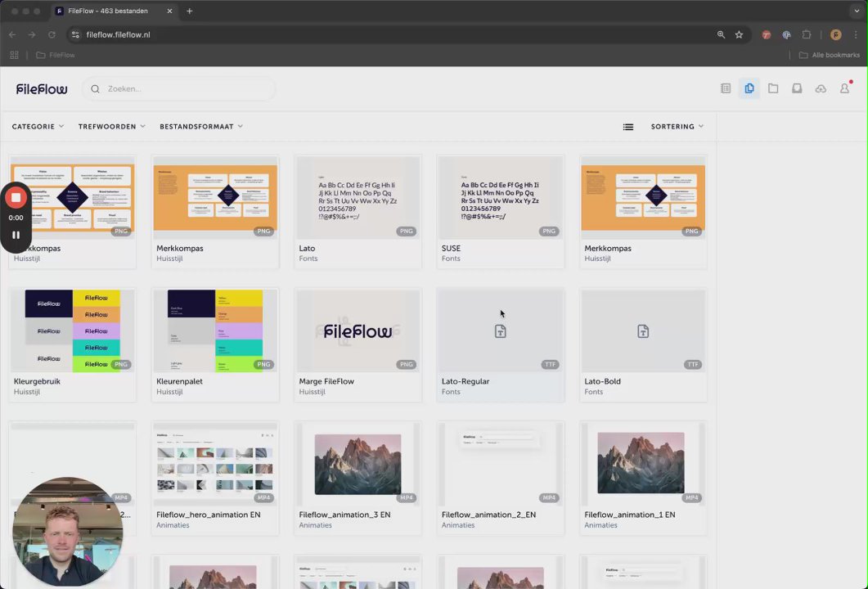Open Fileflow_animation_3 EN mountain thumbnail
This screenshot has width=868, height=589.
[x=358, y=464]
